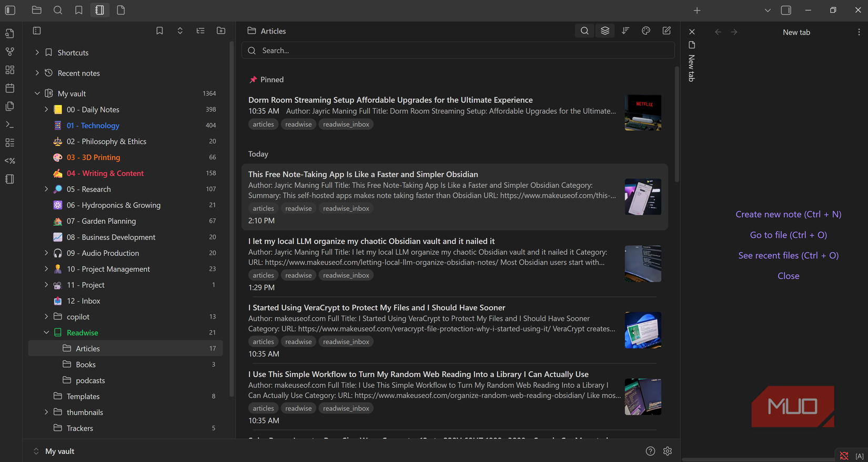
Task: Click the notebook ribbon icon at bottom
Action: (x=10, y=179)
